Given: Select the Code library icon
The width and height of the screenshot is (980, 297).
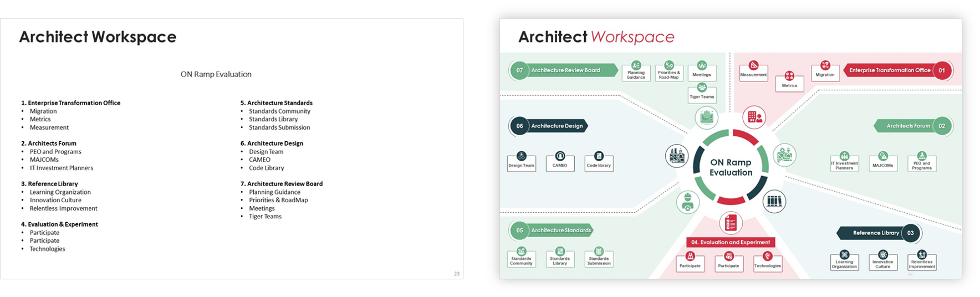Looking at the screenshot, I should point(599,161).
